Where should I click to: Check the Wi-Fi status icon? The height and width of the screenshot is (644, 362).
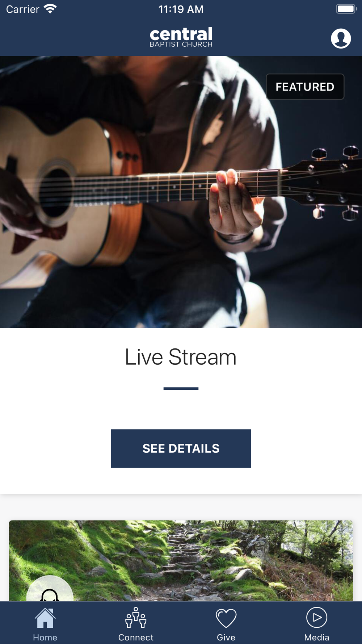coord(50,9)
